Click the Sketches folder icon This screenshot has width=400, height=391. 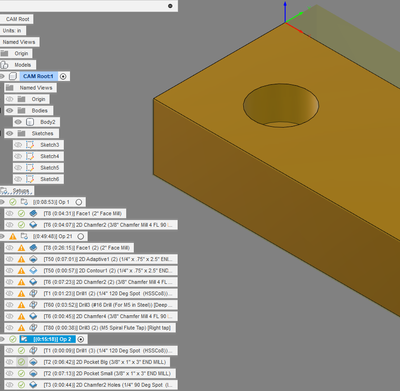21,133
